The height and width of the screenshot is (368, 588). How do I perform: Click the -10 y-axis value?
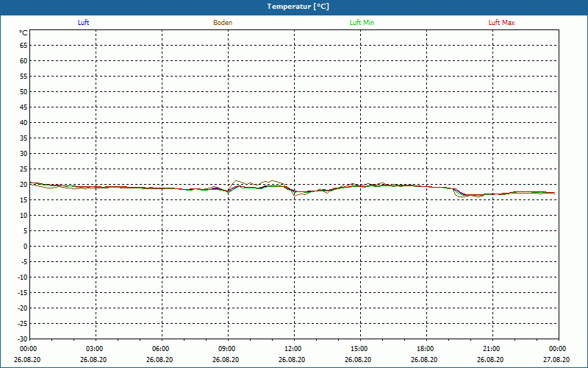click(x=23, y=277)
